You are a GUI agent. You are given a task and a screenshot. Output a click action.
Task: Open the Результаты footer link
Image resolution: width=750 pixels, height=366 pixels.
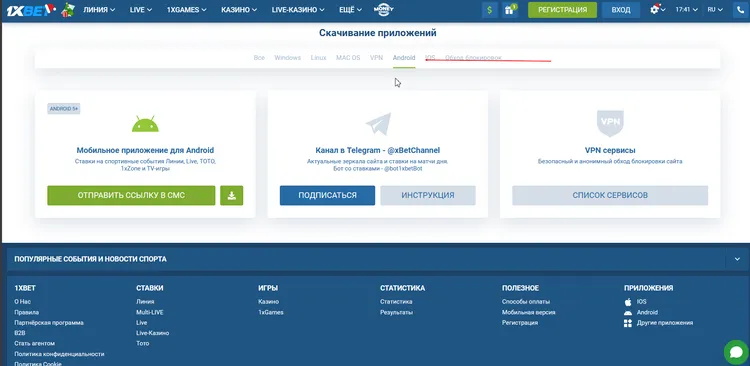tap(397, 312)
